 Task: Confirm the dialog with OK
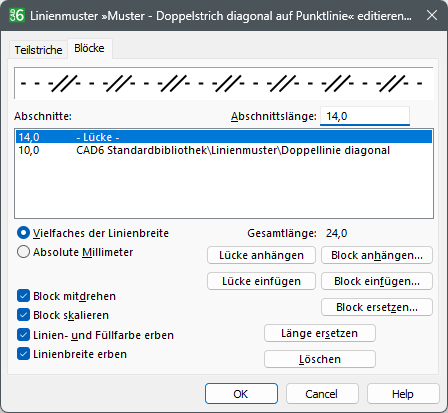point(241,394)
